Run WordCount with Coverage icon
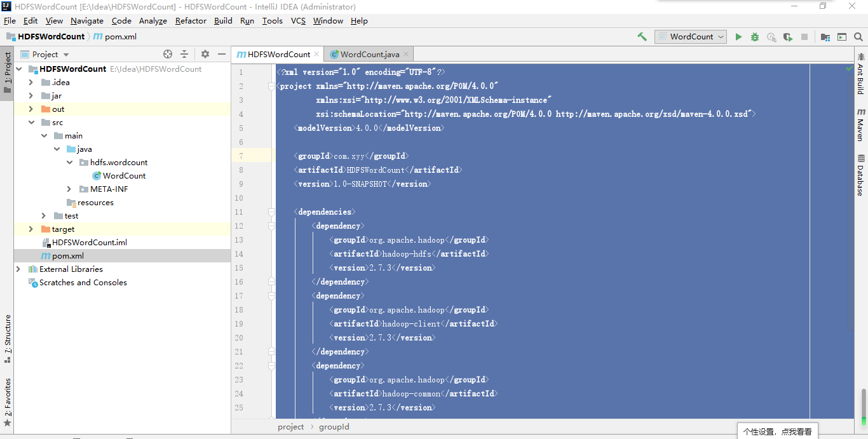 pyautogui.click(x=788, y=36)
